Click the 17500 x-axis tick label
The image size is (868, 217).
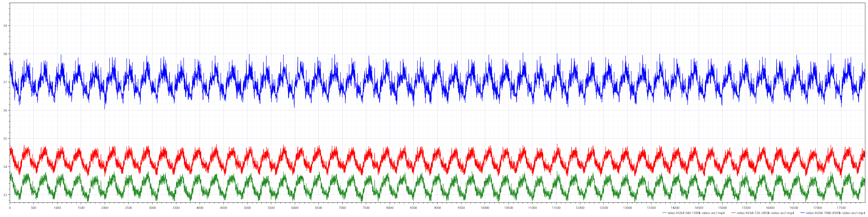(841, 208)
